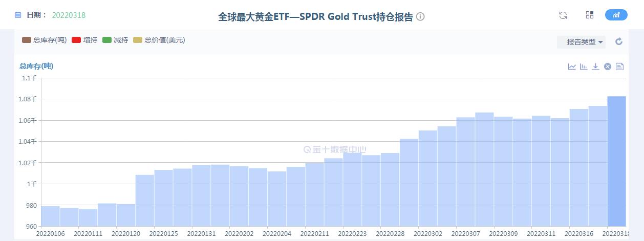Click the y-axis label 1.08千
The height and width of the screenshot is (241, 644).
(x=29, y=99)
